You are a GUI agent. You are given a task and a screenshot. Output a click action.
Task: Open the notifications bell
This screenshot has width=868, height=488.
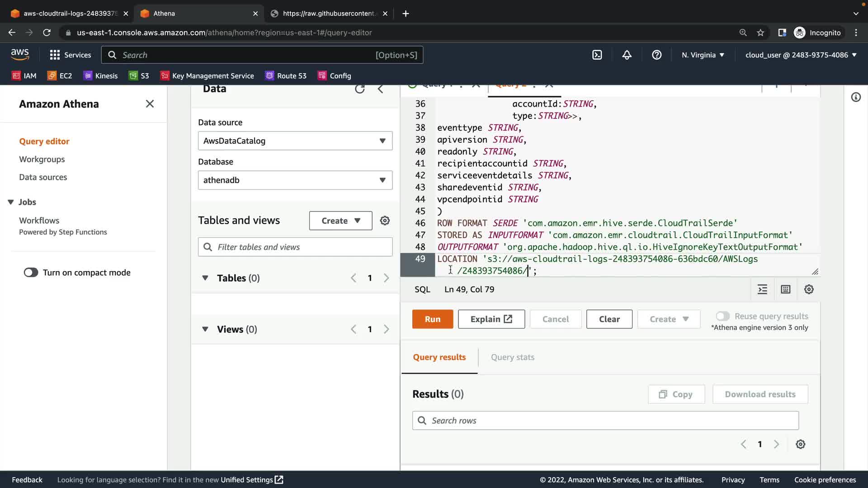[627, 55]
